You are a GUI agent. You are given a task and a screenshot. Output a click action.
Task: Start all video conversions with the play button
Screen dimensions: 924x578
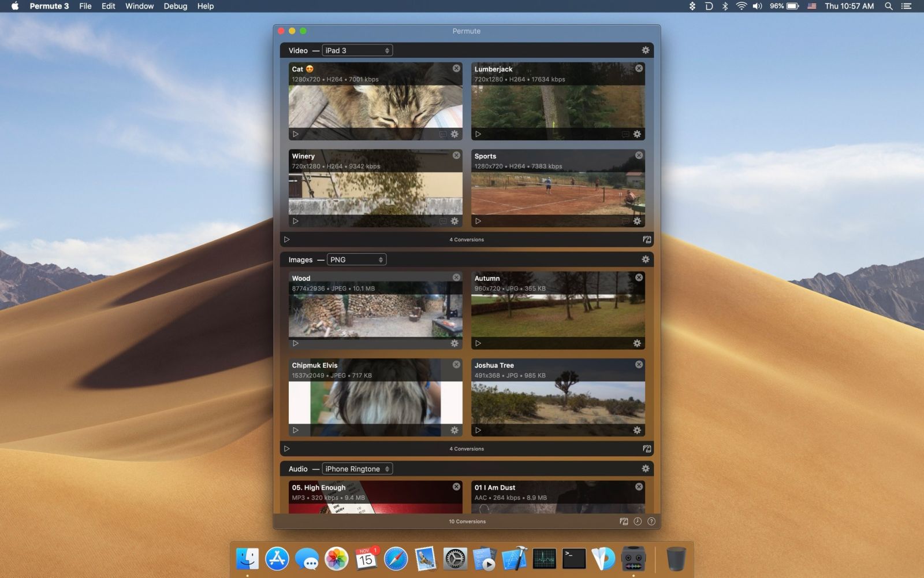click(287, 239)
